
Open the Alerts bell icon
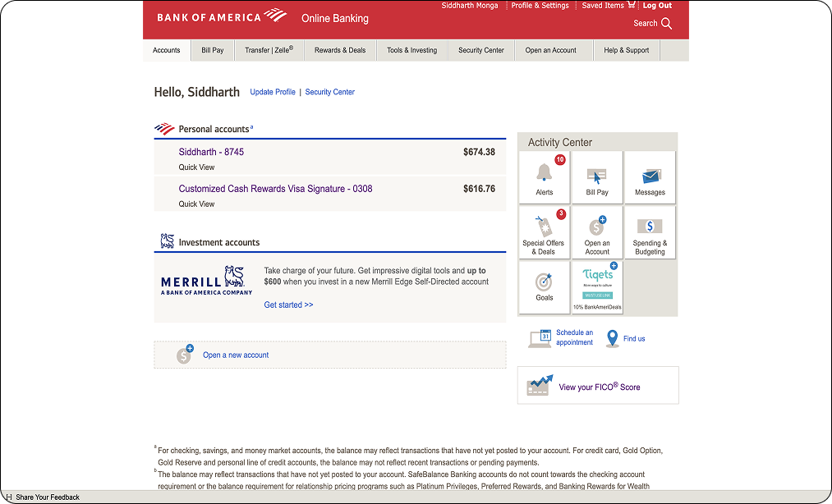pyautogui.click(x=544, y=173)
